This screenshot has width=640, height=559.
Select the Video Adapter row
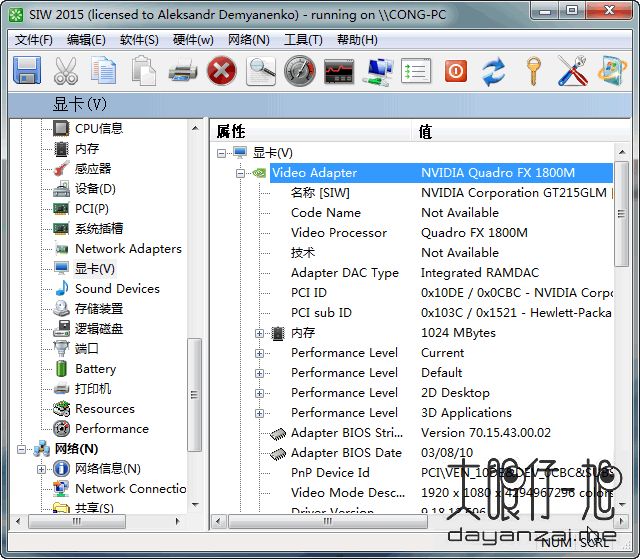coord(441,173)
